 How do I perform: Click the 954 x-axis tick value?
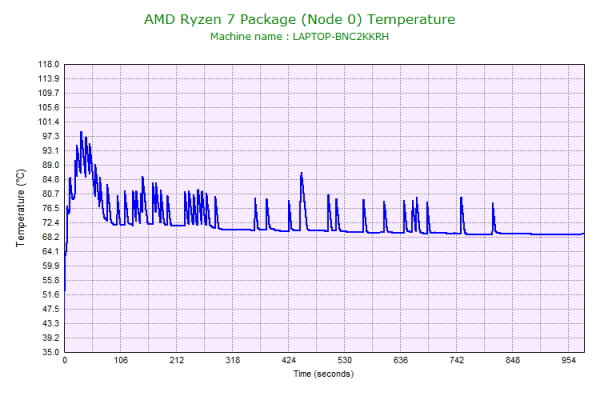tap(569, 360)
